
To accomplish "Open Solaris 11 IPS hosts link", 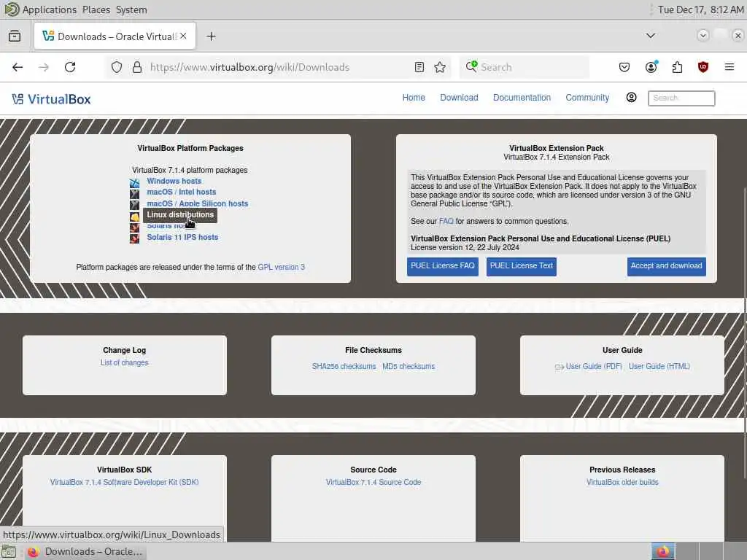I will click(x=182, y=237).
